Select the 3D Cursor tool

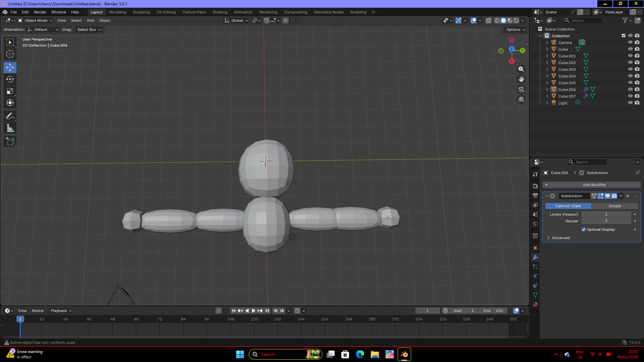[10, 54]
